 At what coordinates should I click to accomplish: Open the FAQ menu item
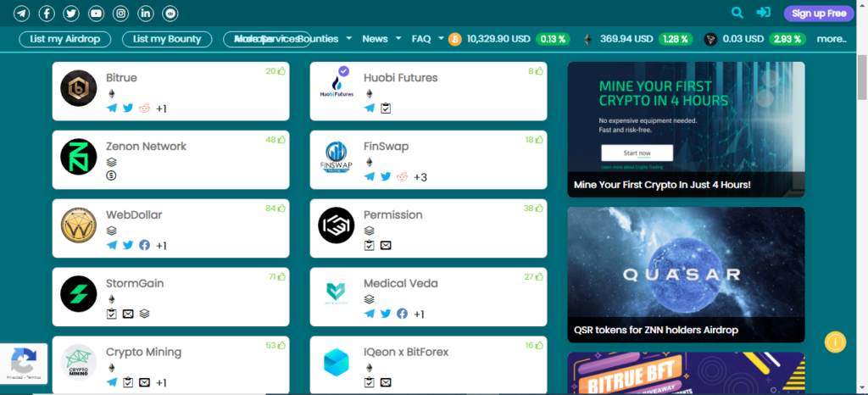point(421,39)
